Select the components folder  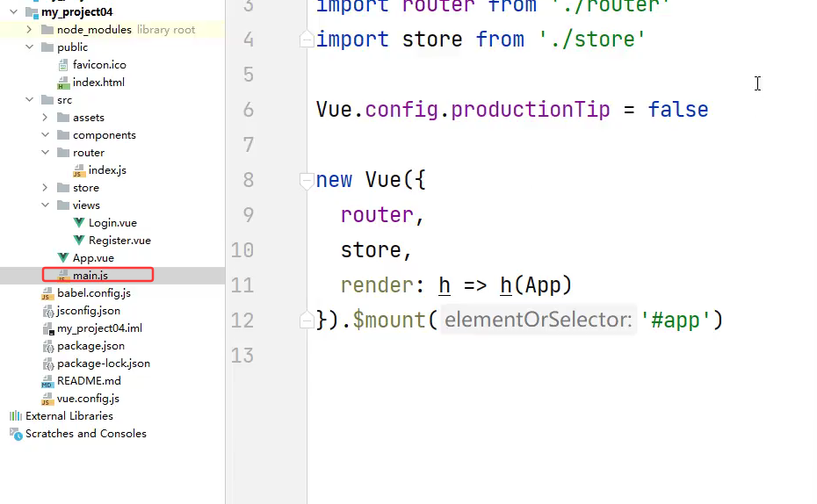104,135
